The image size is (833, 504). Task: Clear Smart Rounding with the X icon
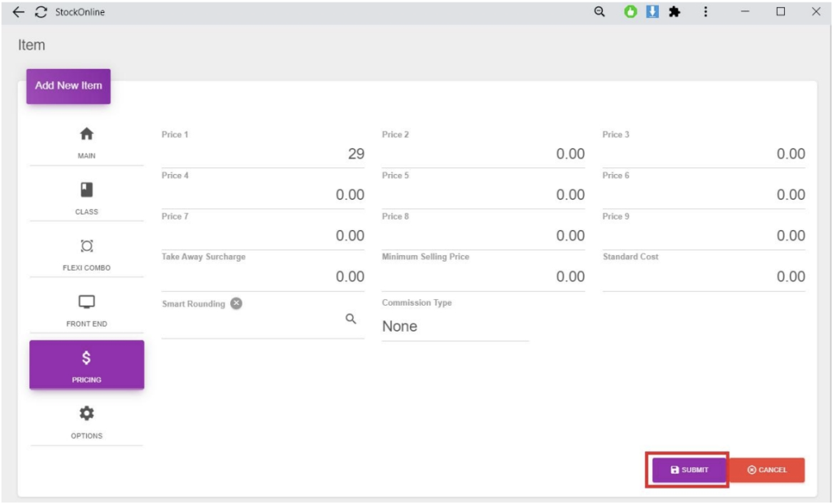tap(236, 303)
